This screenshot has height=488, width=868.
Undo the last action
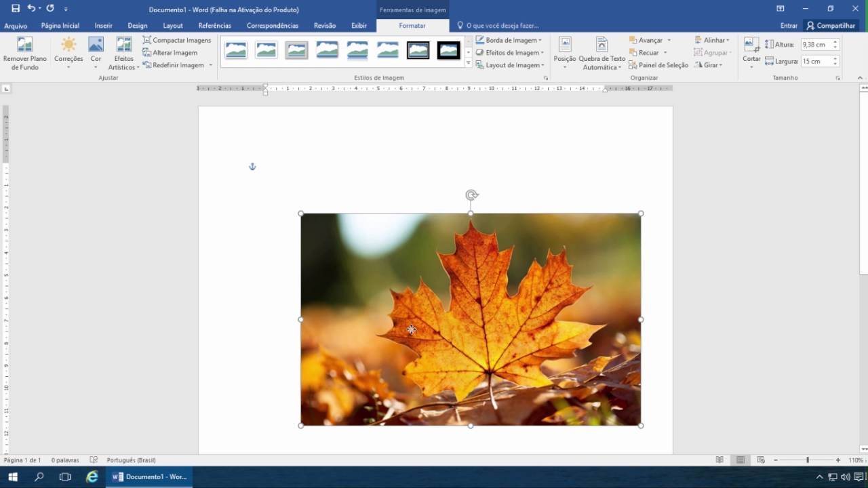(31, 9)
